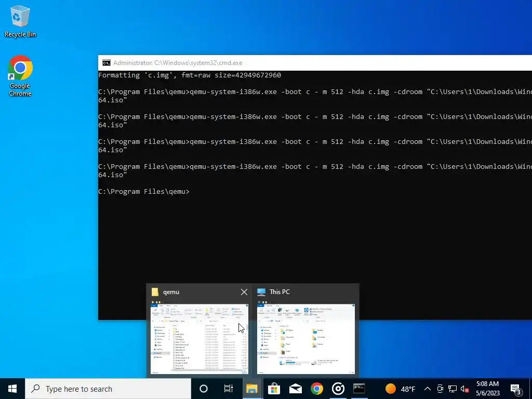Open Task View from taskbar
The image size is (532, 399).
pyautogui.click(x=229, y=389)
